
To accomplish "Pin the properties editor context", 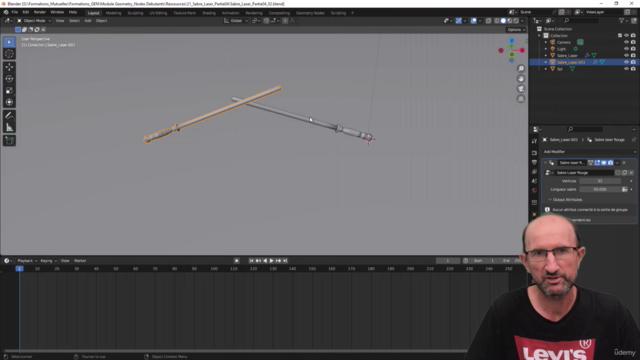I will point(634,140).
